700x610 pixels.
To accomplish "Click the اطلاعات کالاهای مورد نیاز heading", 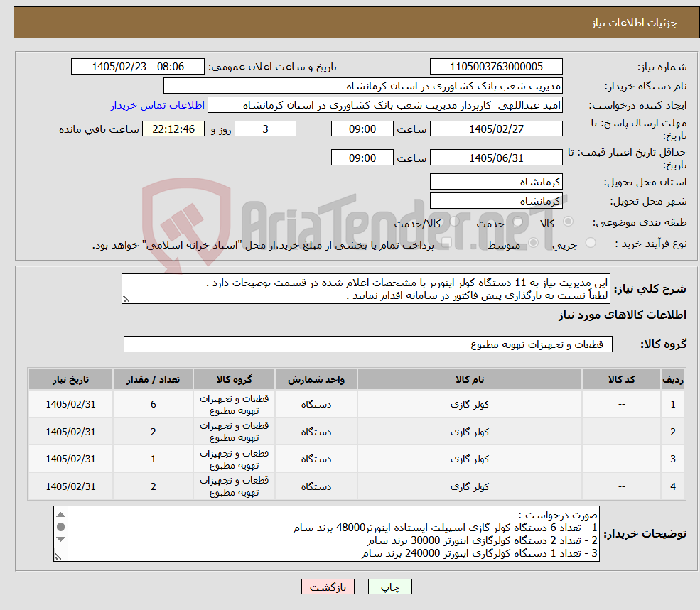I will tap(622, 315).
